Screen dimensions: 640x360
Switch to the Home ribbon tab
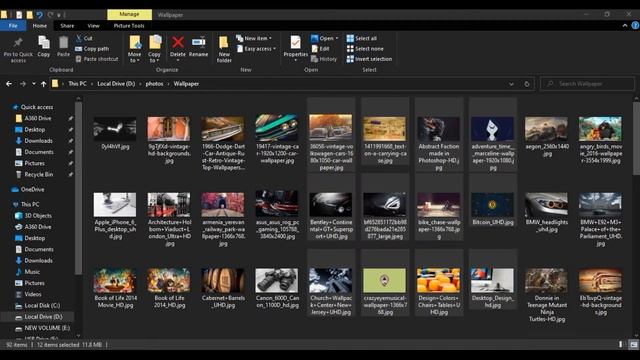40,26
